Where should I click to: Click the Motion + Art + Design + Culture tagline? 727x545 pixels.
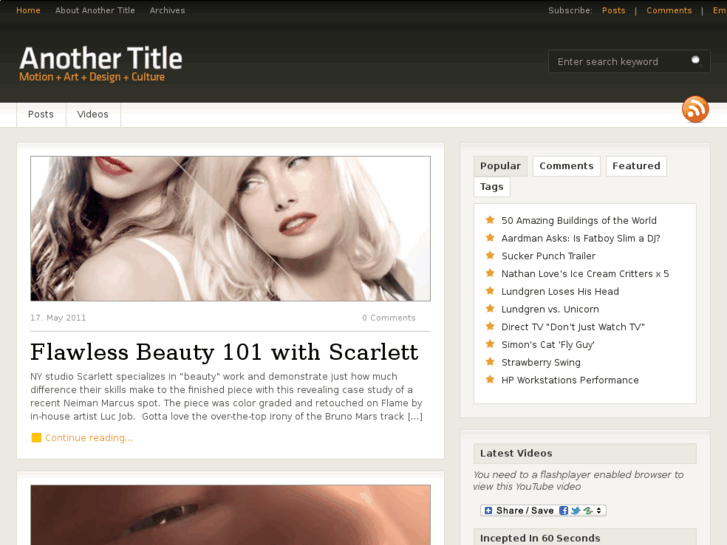92,77
